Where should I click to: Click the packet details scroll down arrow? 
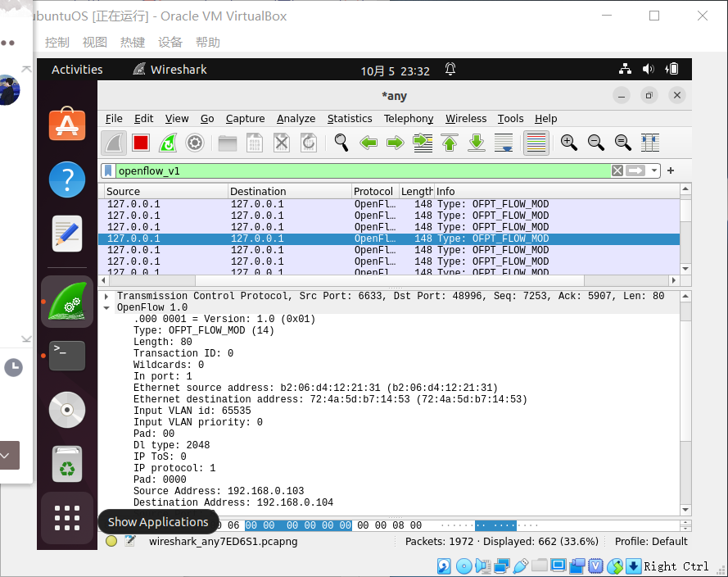point(685,510)
